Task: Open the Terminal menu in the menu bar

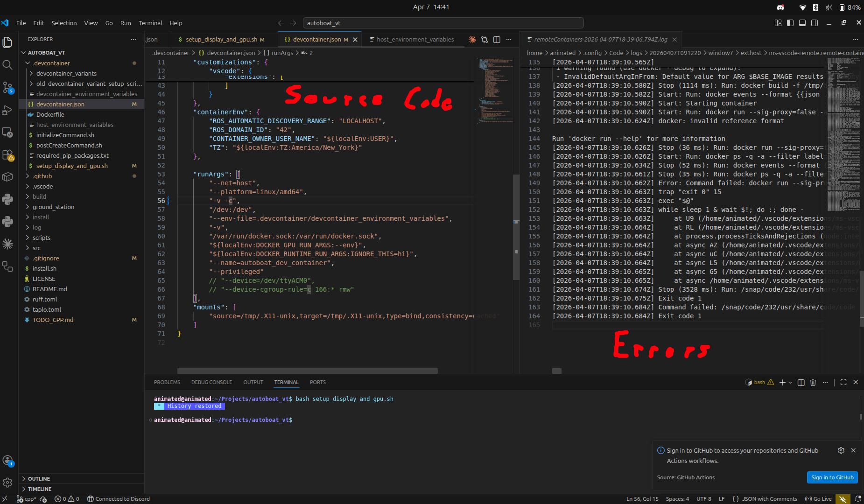Action: pos(150,23)
